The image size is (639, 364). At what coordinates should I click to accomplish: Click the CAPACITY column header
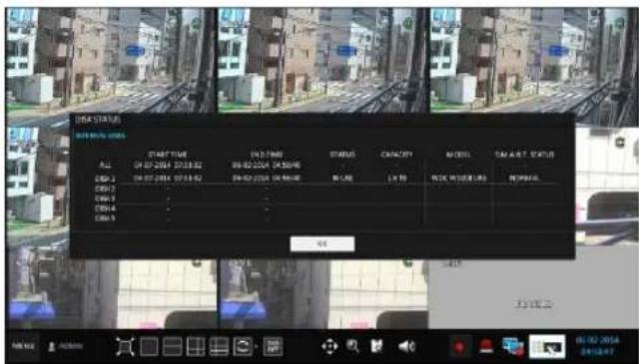[x=396, y=155]
